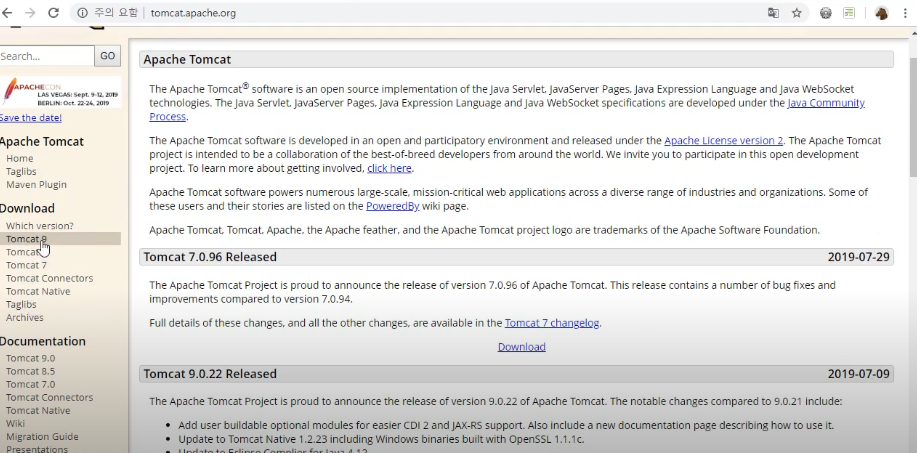Open Tomcat 7.0 documentation
Image resolution: width=917 pixels, height=453 pixels.
coord(30,384)
